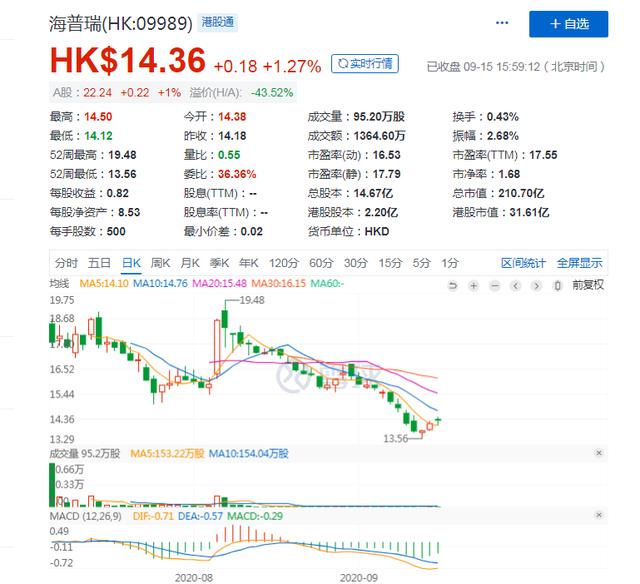Open the three-dot more options menu
This screenshot has height=584, width=640.
point(502,23)
